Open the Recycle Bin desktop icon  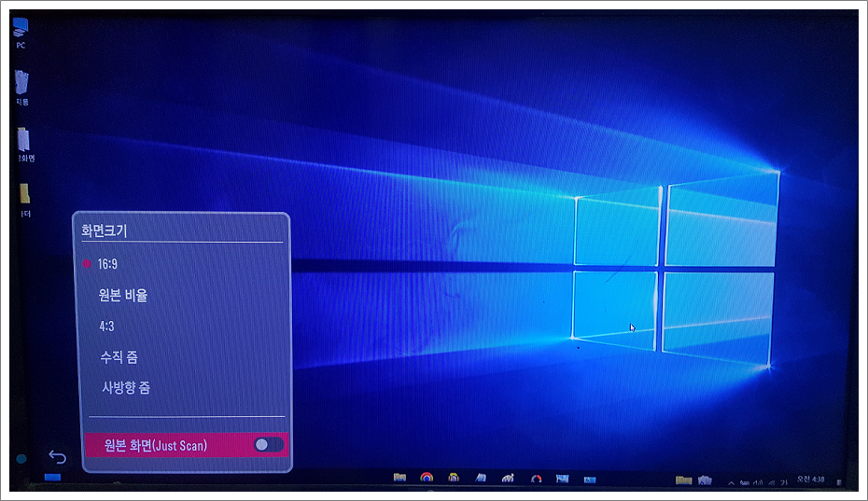(21, 88)
